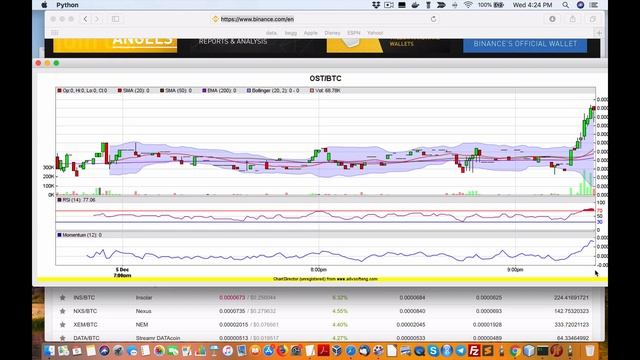Screen dimensions: 640x360
Task: Click the SMA (50) legend entry
Action: tap(176, 91)
